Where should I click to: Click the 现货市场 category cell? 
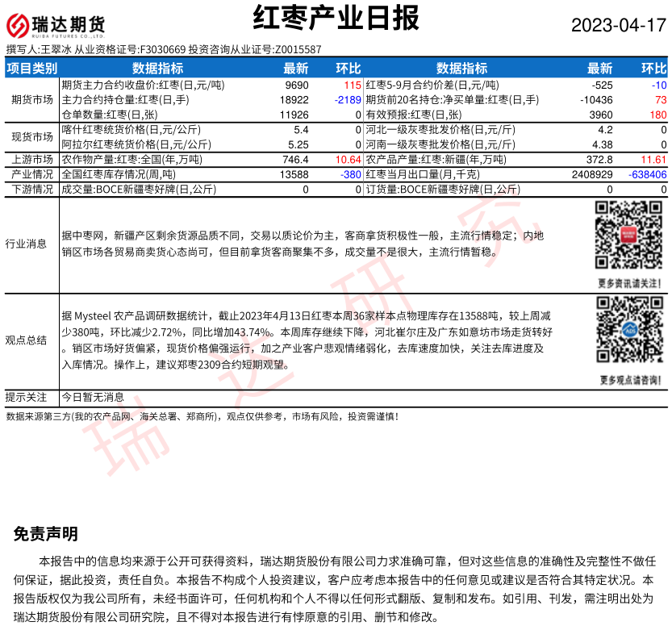pyautogui.click(x=32, y=136)
